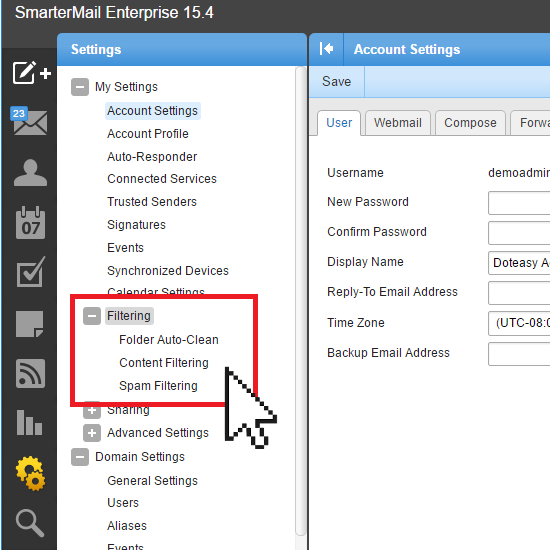The width and height of the screenshot is (550, 550).
Task: Open the mail inbox icon with 23 badge
Action: point(29,121)
